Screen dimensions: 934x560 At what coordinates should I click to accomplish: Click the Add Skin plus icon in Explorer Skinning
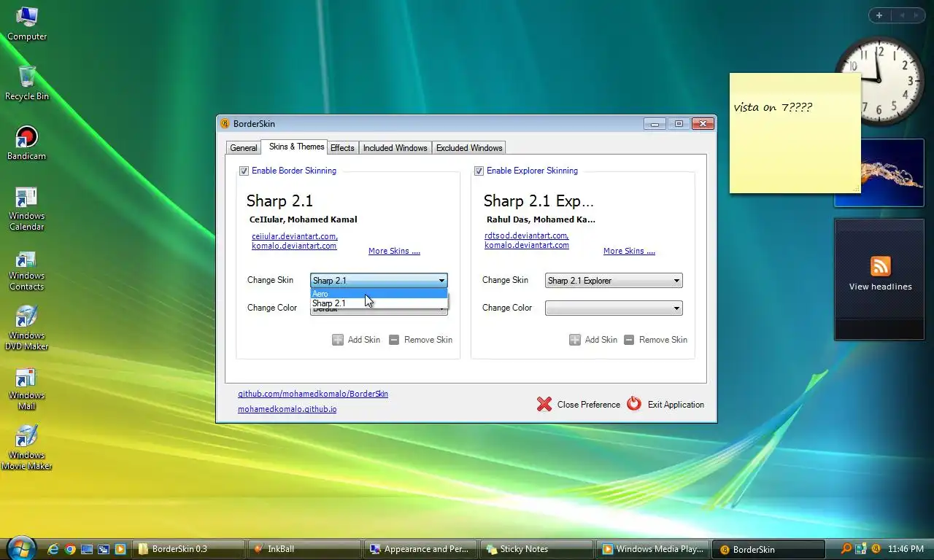point(575,340)
